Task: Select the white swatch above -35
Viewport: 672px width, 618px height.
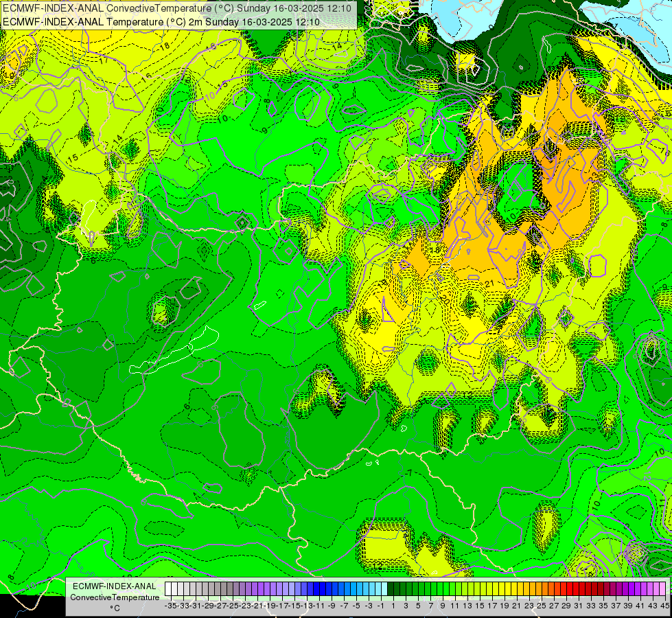Action: point(168,589)
